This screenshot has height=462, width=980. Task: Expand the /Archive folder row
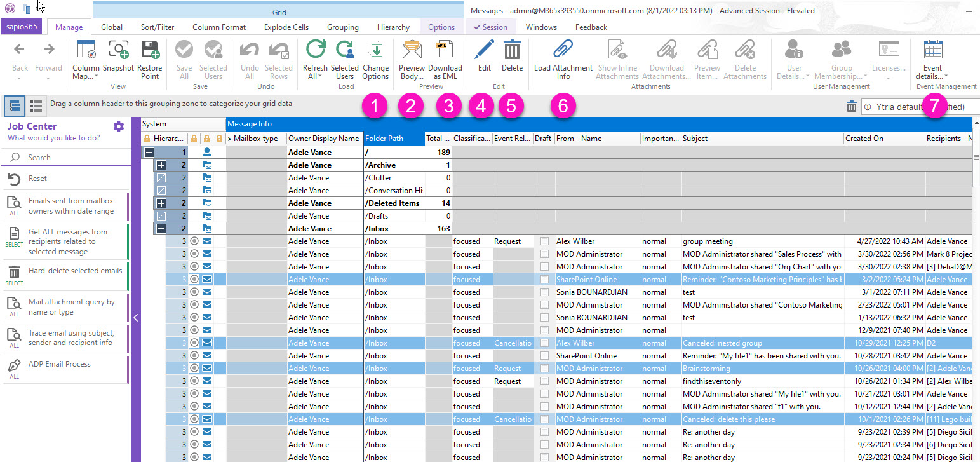click(x=160, y=165)
